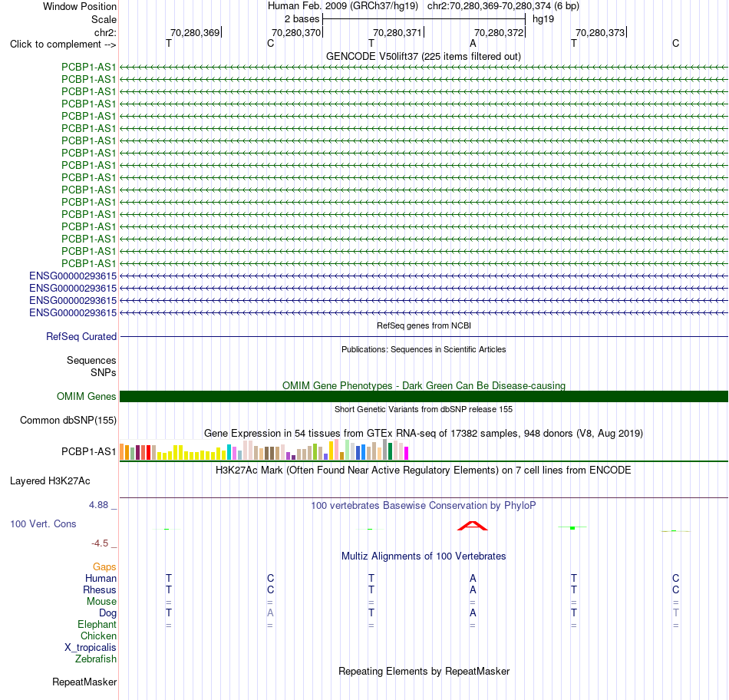Click the cyan bar in GTEx expression chart

point(229,452)
